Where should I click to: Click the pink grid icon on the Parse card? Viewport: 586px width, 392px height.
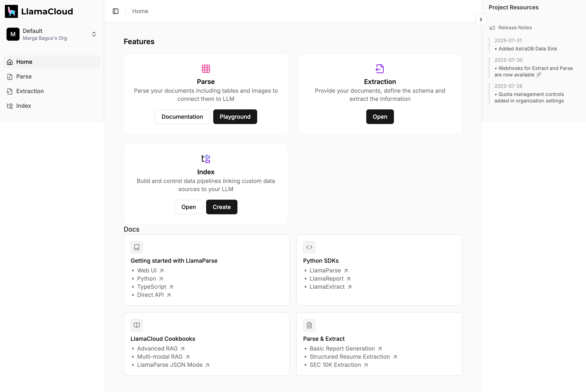click(x=206, y=69)
